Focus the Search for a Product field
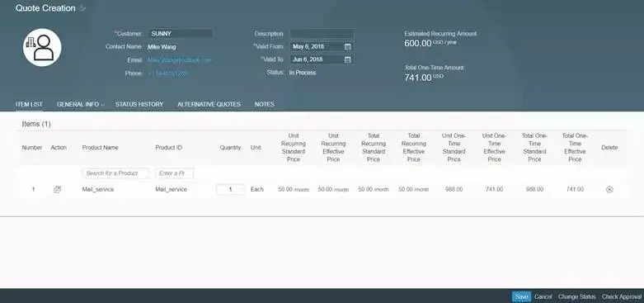The width and height of the screenshot is (644, 303). (115, 173)
